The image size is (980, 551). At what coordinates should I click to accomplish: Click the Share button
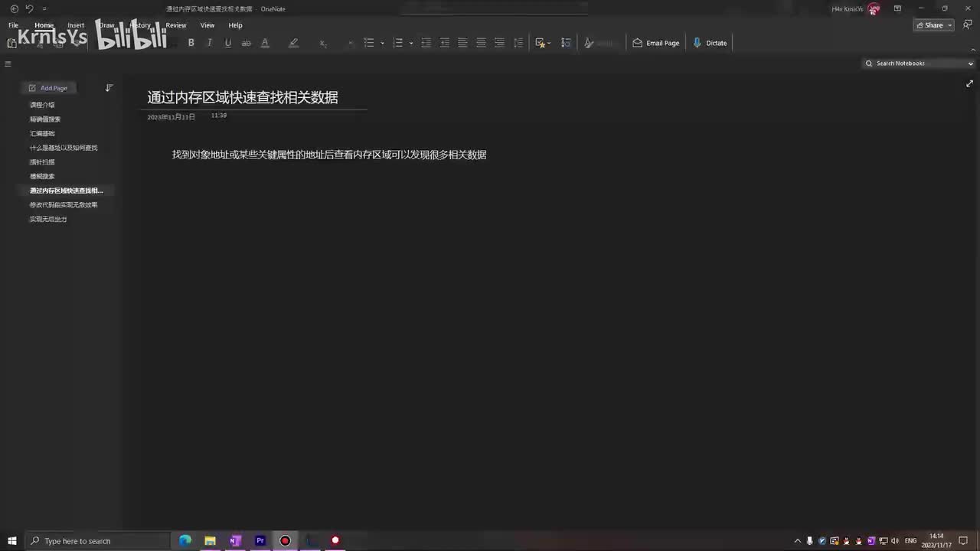pos(929,25)
